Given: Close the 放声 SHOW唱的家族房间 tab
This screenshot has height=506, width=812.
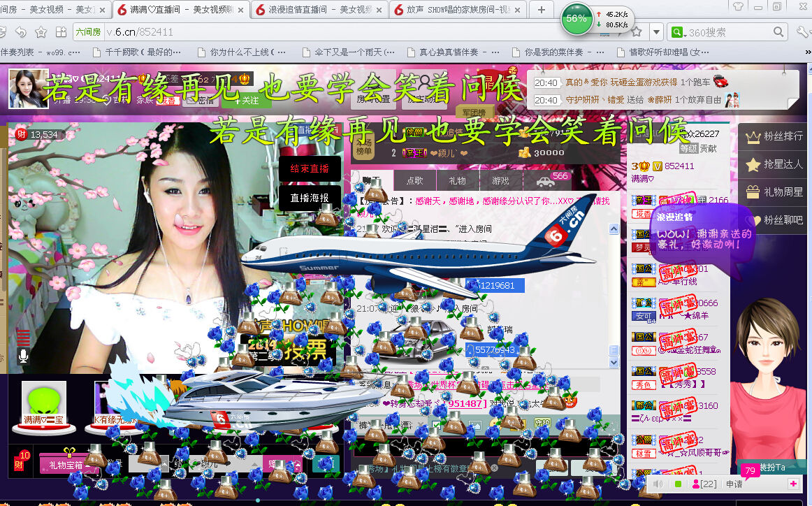Looking at the screenshot, I should point(518,10).
